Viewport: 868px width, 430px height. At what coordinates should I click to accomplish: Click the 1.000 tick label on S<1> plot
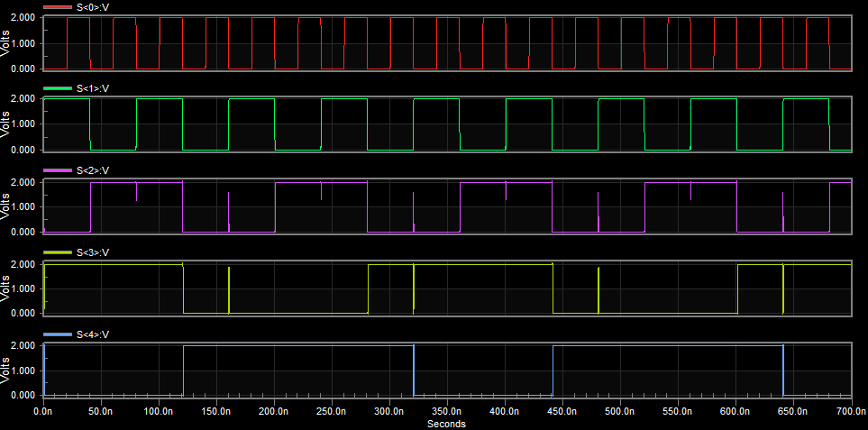click(x=25, y=124)
